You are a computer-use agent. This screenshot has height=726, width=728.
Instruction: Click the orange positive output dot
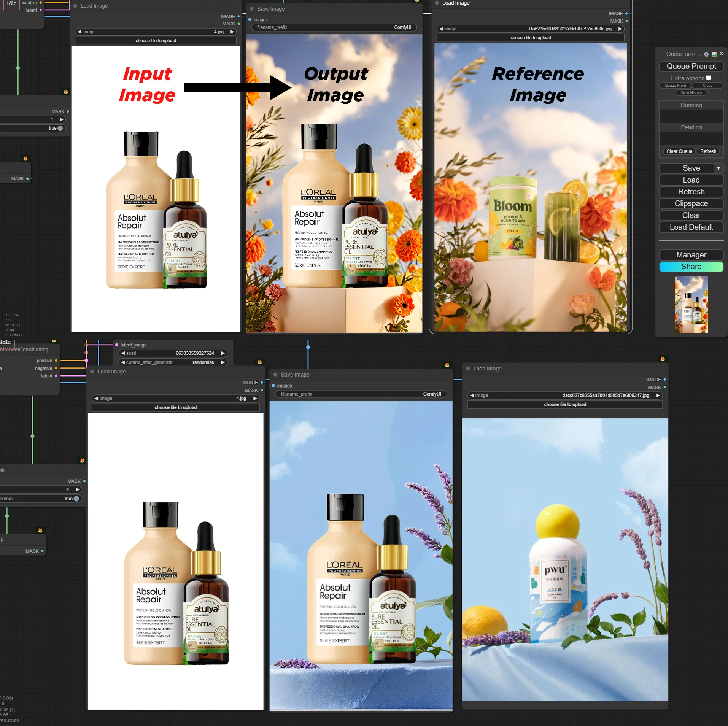(56, 361)
